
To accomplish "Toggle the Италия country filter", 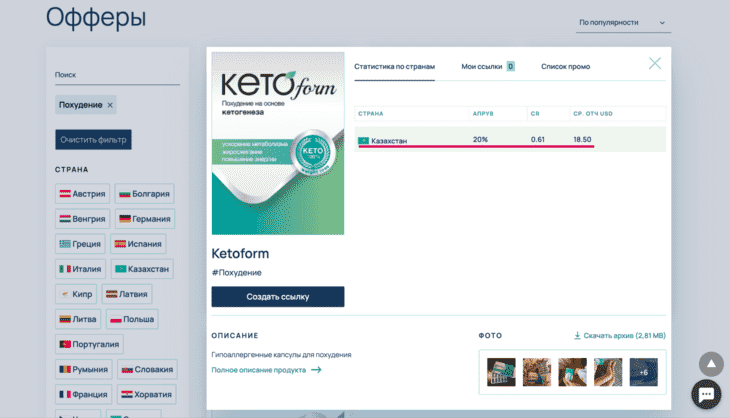I will click(81, 269).
